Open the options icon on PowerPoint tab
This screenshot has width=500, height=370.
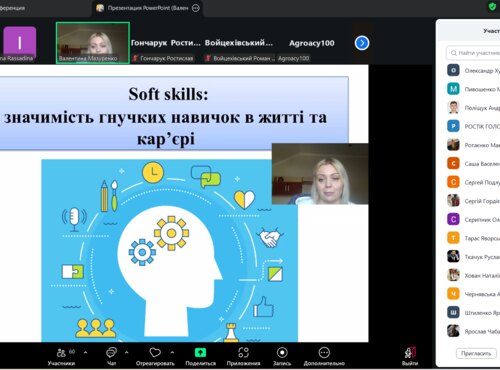point(196,8)
